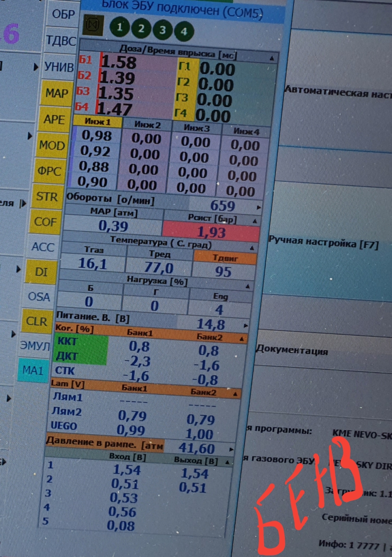
Task: Click the dark engine icon beside cylinder indicators
Action: [x=94, y=25]
